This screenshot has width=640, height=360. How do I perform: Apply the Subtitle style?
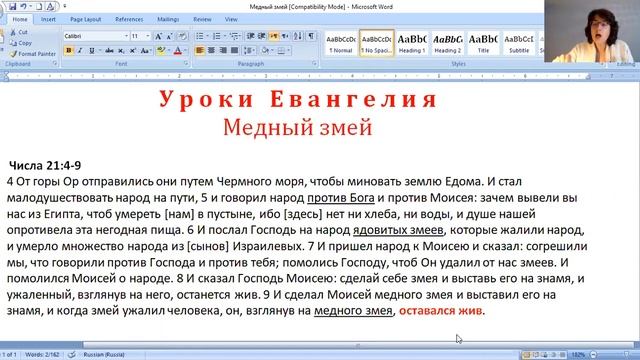(x=519, y=43)
